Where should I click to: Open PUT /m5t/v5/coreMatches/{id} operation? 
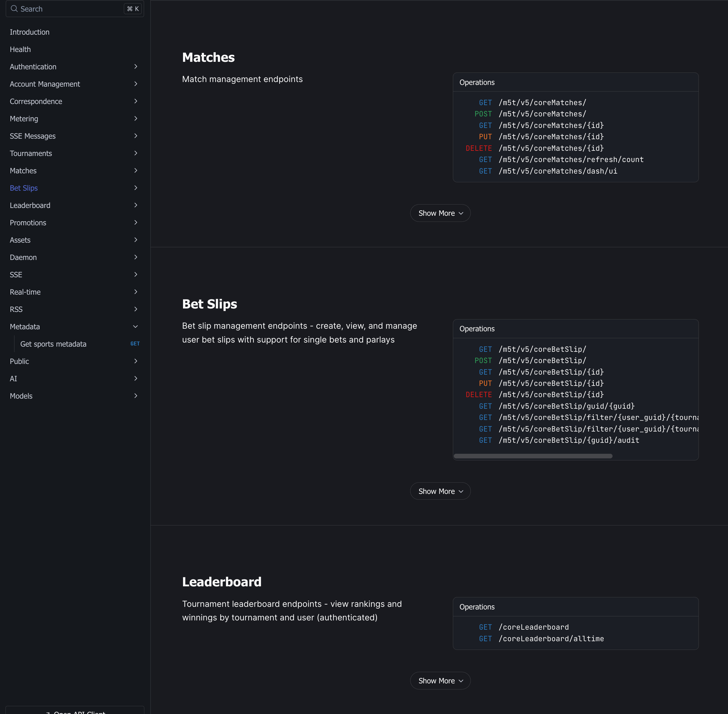(x=542, y=137)
